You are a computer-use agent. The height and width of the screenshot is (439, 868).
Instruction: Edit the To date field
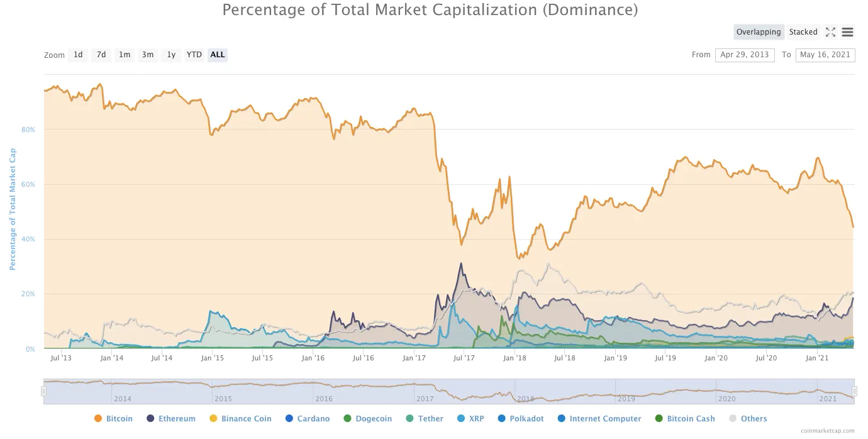825,55
